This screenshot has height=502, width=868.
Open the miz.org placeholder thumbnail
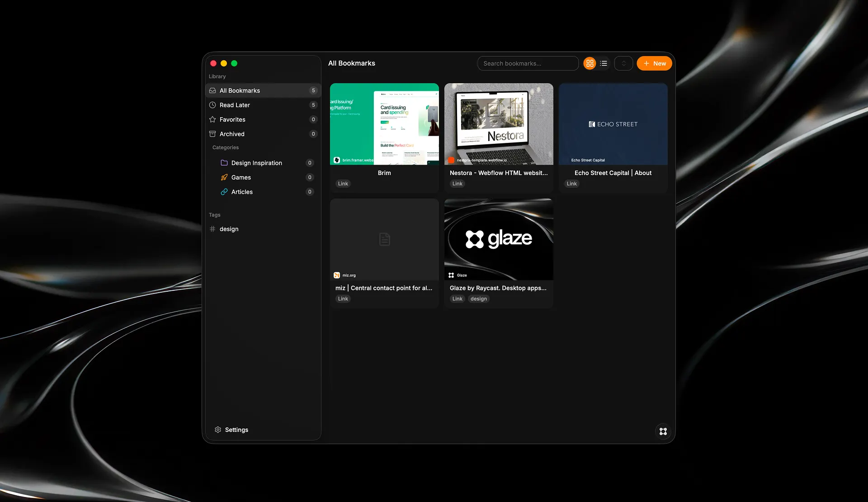click(384, 239)
